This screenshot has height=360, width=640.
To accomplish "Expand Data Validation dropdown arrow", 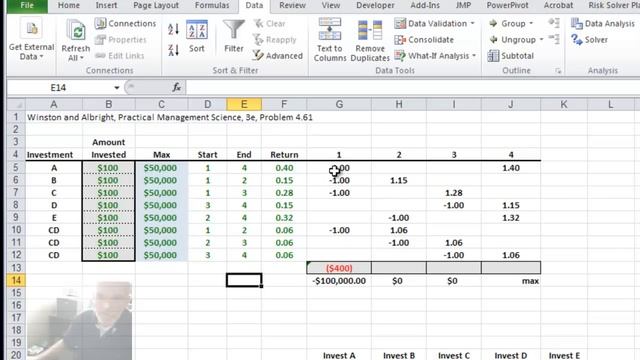I will click(473, 23).
